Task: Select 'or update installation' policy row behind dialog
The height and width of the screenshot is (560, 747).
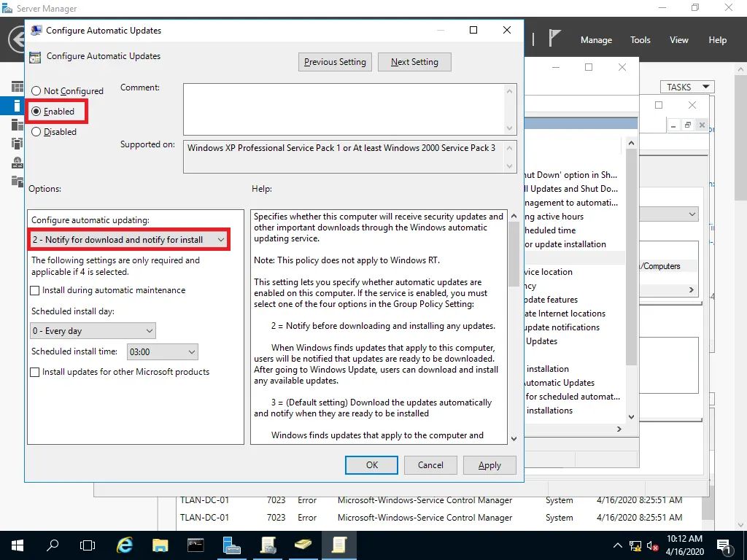Action: 566,244
